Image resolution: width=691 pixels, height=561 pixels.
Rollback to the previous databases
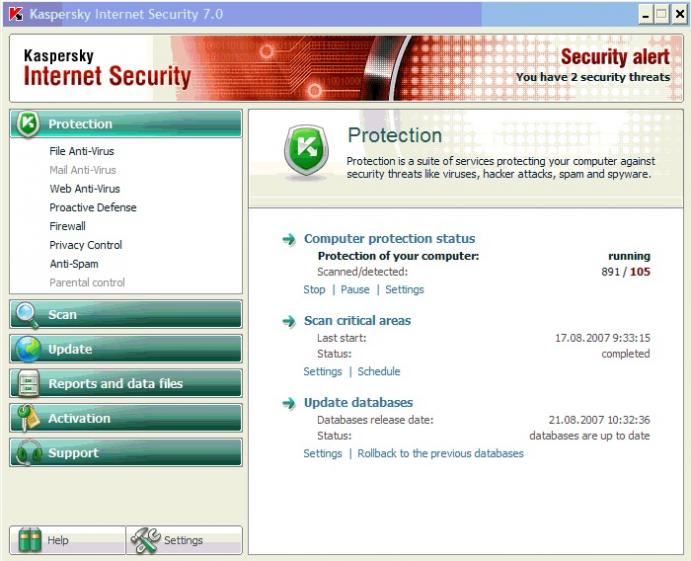tap(440, 454)
